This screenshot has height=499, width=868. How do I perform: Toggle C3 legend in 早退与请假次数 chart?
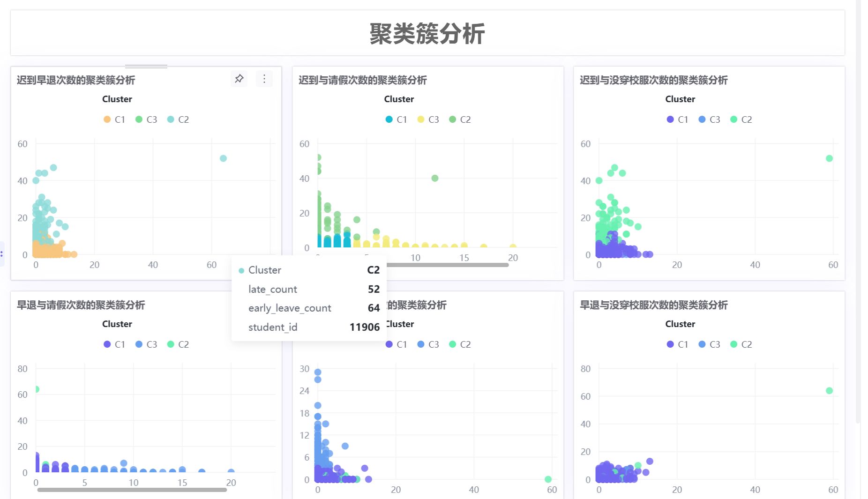tap(146, 344)
